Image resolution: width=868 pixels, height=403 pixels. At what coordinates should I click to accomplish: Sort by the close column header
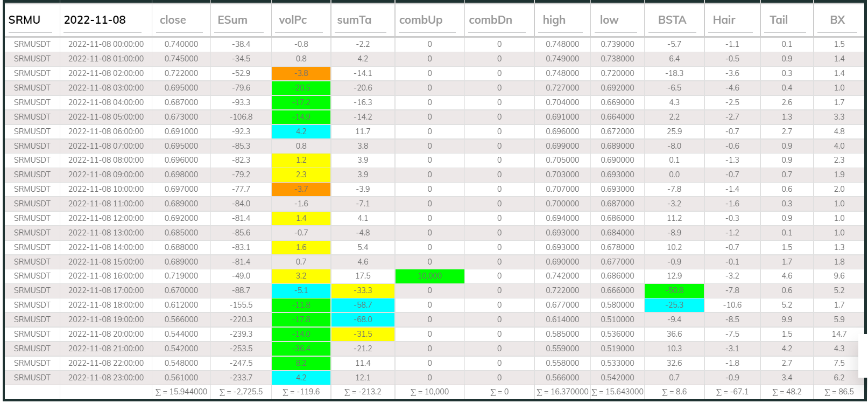coord(173,20)
